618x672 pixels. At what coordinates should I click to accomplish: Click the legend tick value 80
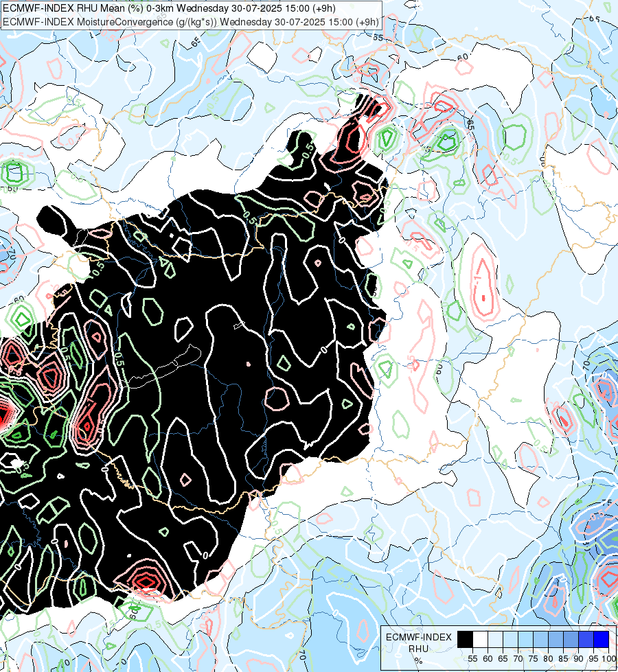548,659
